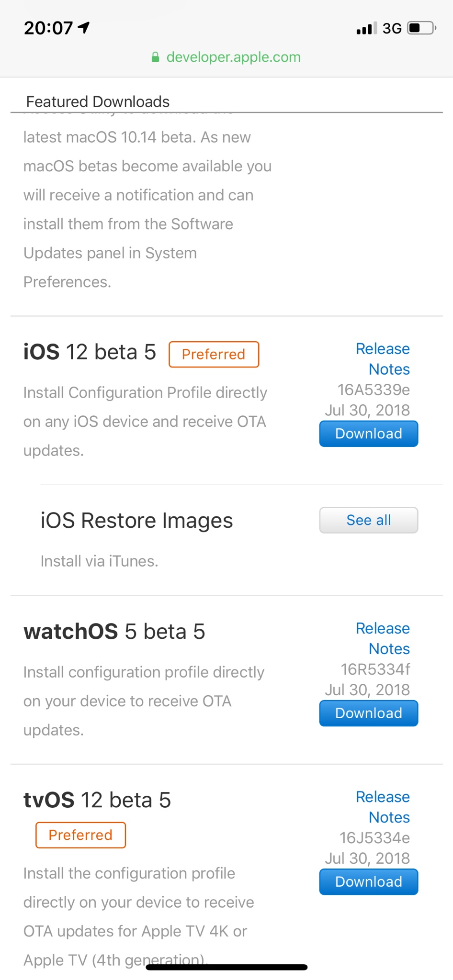This screenshot has width=453, height=980.
Task: Tap the Featured Downloads heading
Action: tap(98, 101)
